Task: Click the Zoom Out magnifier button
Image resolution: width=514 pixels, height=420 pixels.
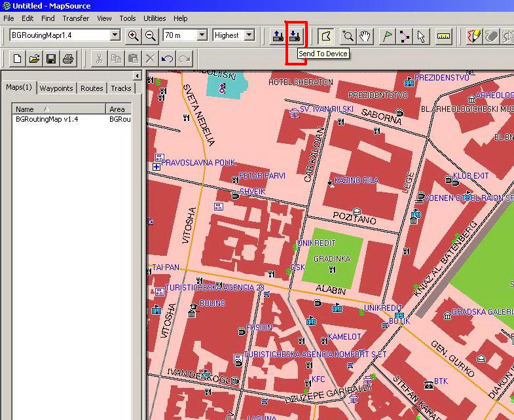Action: click(x=151, y=35)
